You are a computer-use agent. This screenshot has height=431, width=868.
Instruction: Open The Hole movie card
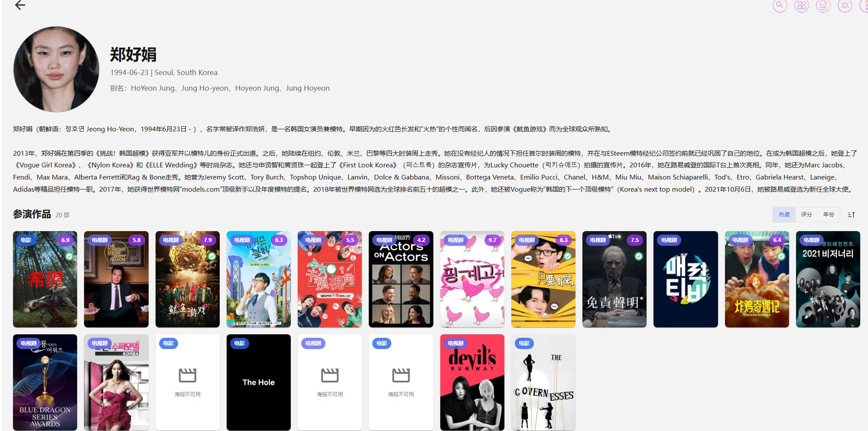tap(259, 382)
